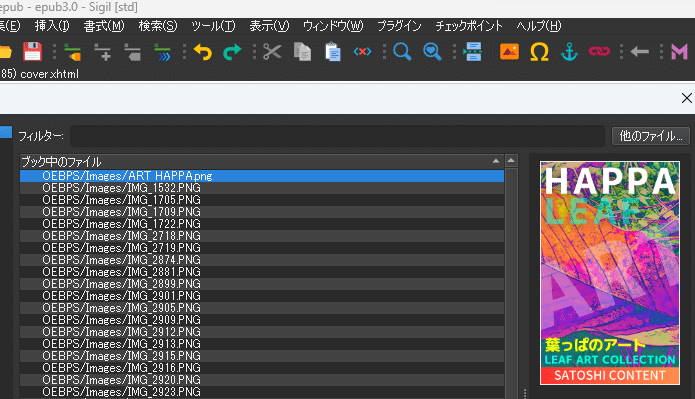Select OEBPS/Images/IMG_2719.PNG row
Screen dimensions: 695x399
[262, 248]
